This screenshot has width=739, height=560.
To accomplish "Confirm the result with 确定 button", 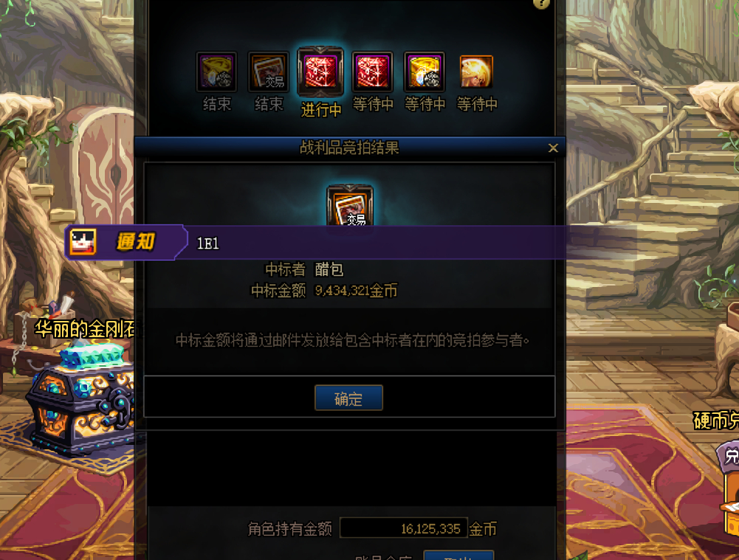I will coord(348,398).
